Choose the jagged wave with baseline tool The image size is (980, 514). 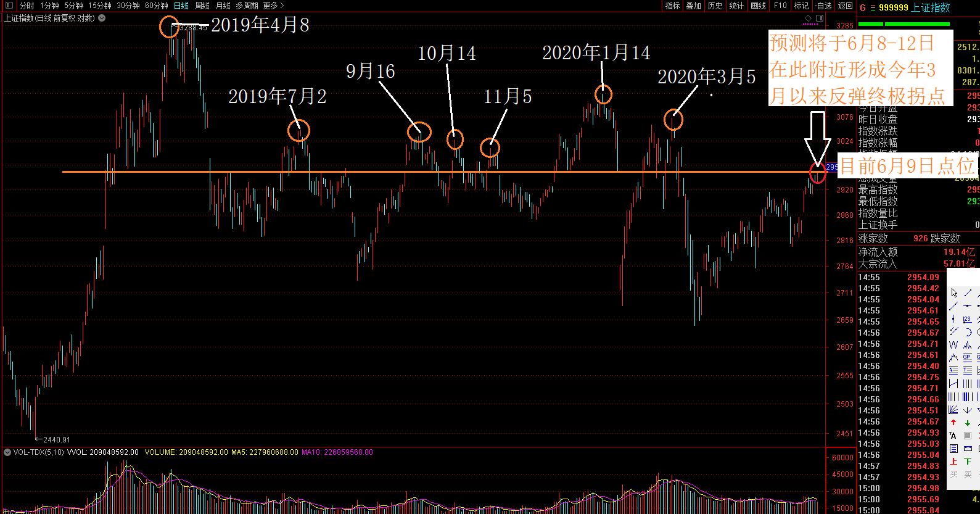pyautogui.click(x=953, y=358)
